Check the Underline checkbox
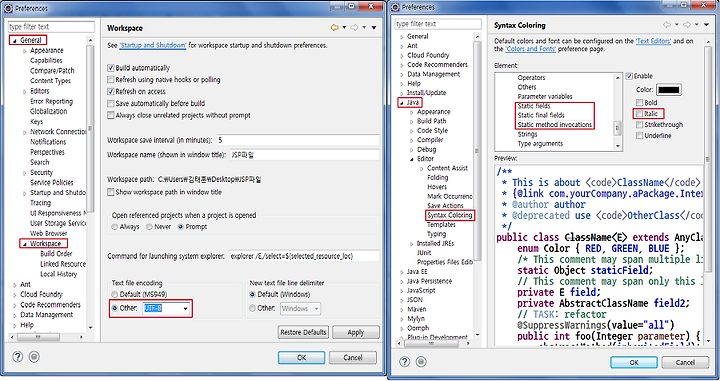The height and width of the screenshot is (381, 720). point(639,135)
